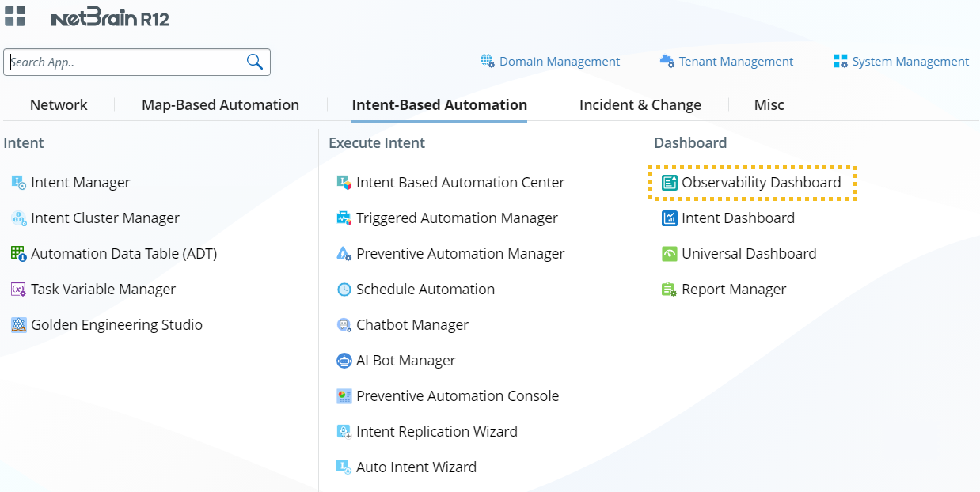Click the Triggered Automation Manager icon
The width and height of the screenshot is (980, 492).
pos(344,218)
